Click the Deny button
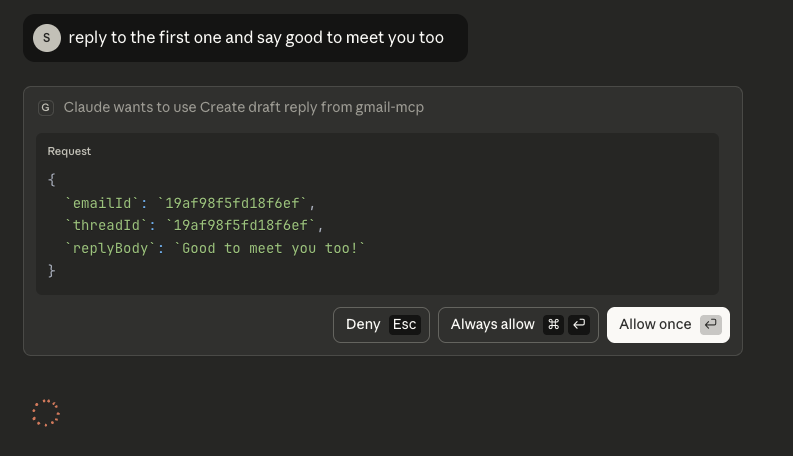The image size is (793, 456). (363, 325)
